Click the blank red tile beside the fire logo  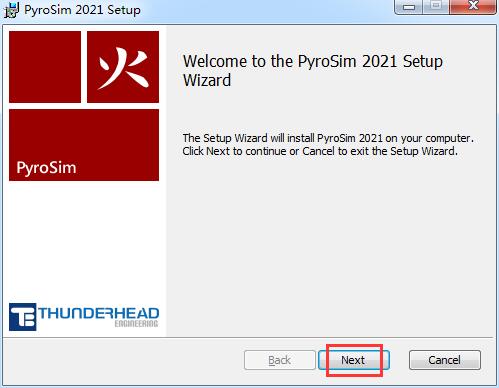pos(45,67)
